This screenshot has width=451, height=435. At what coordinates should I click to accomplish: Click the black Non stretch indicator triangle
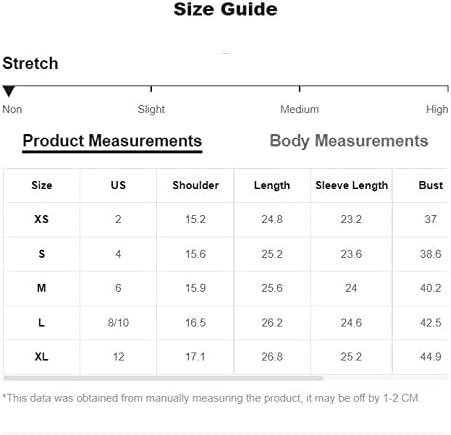pyautogui.click(x=9, y=91)
